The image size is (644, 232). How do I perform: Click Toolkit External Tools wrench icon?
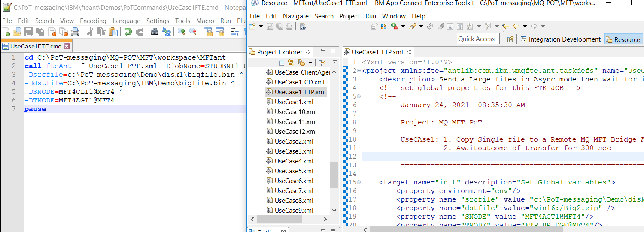pos(413,26)
